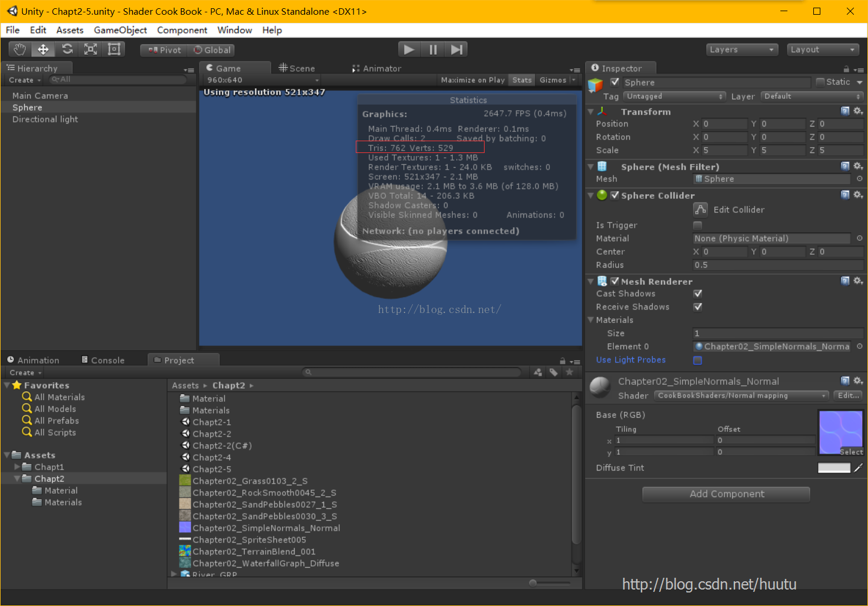This screenshot has height=606, width=868.
Task: Toggle Mesh Renderer enabled checkbox
Action: (x=615, y=281)
